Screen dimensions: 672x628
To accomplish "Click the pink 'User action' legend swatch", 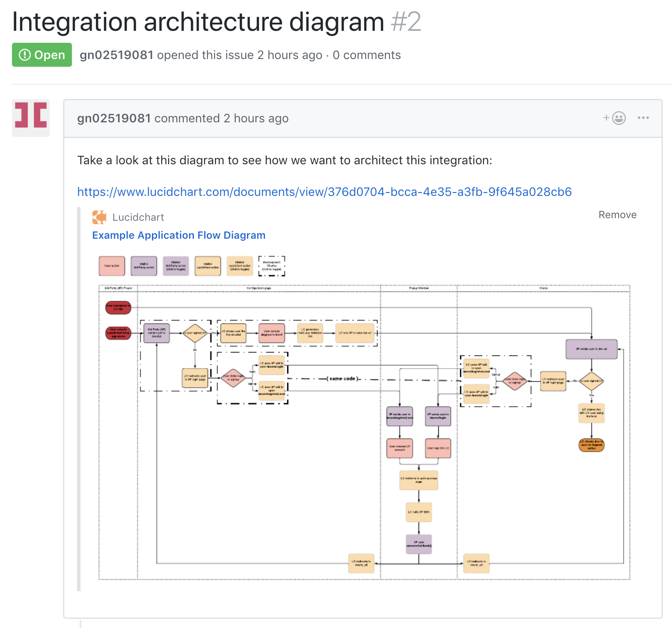I will pyautogui.click(x=112, y=266).
